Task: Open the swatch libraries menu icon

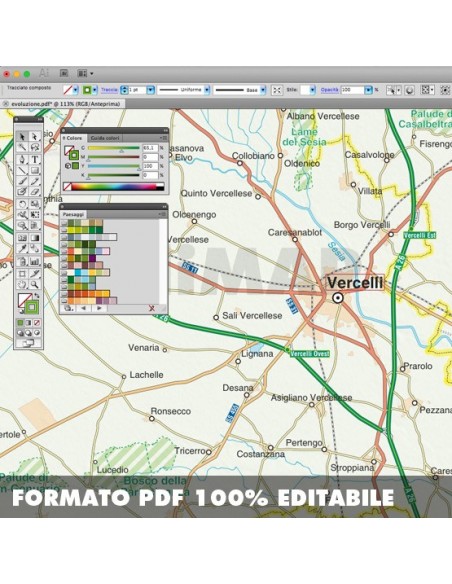Action: (68, 308)
